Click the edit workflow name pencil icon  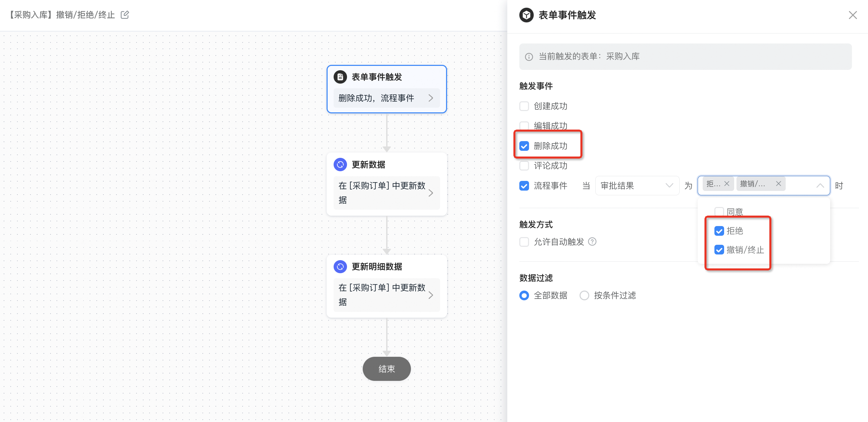click(125, 15)
